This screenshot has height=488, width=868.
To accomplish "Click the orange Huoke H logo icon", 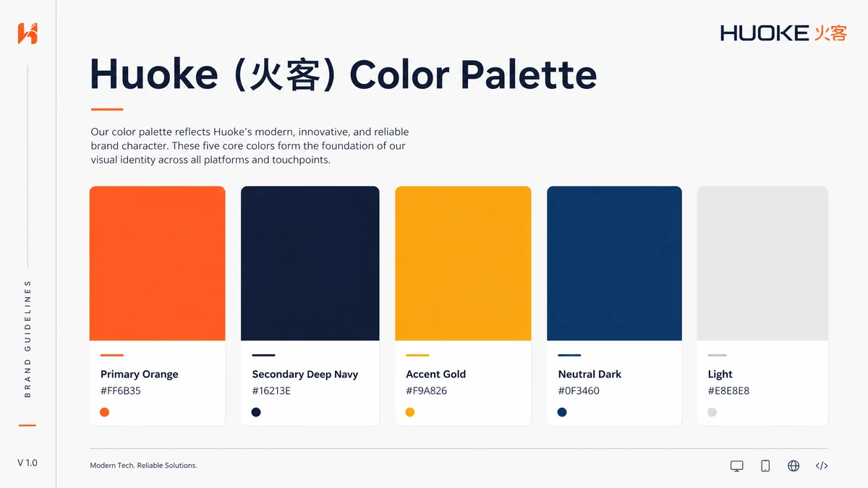I will pyautogui.click(x=27, y=33).
